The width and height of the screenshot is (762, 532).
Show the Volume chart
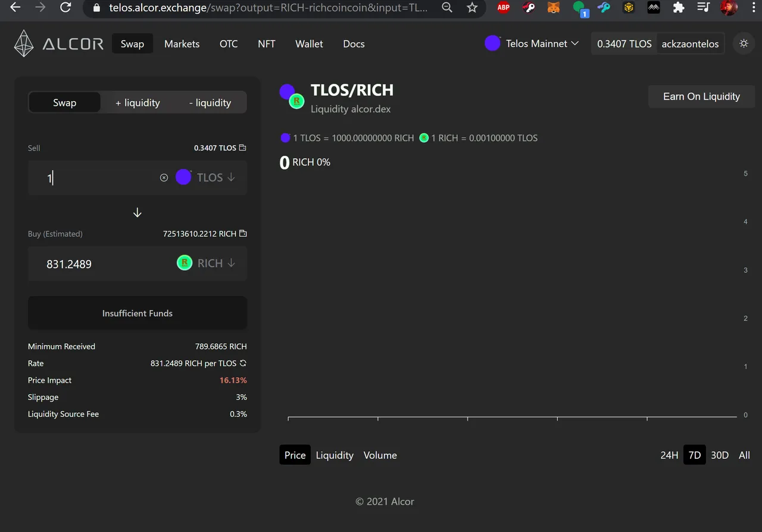380,455
